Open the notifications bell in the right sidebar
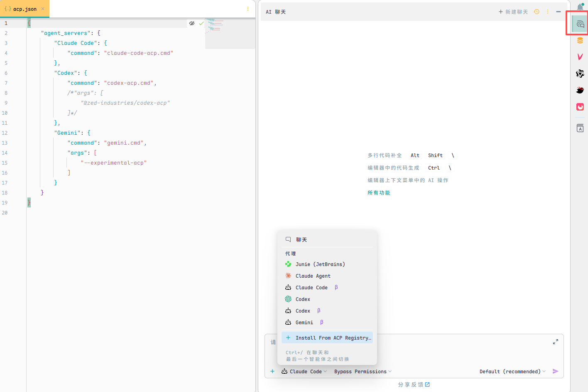This screenshot has height=392, width=588. pyautogui.click(x=580, y=7)
